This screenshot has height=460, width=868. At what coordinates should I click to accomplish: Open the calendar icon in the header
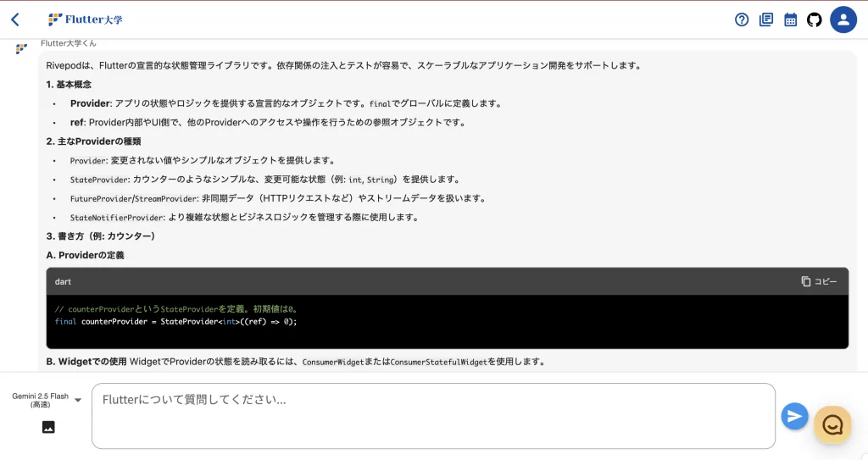[x=790, y=19]
